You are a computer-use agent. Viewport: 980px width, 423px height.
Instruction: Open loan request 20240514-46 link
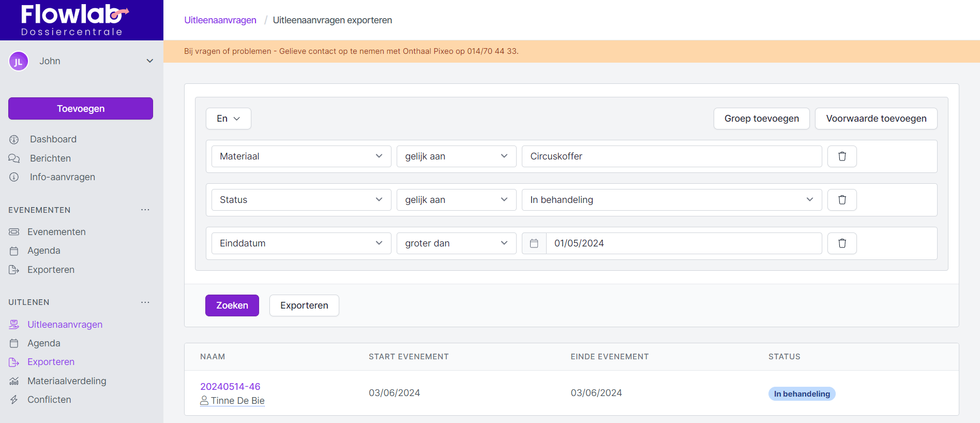click(x=230, y=387)
